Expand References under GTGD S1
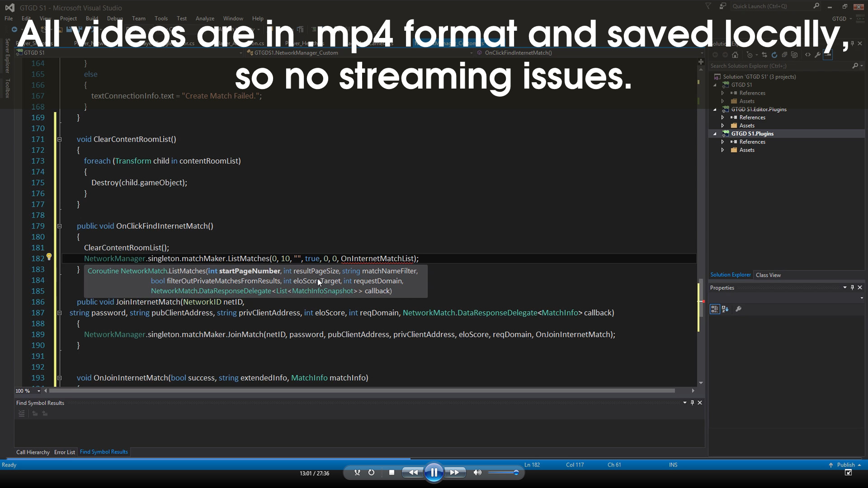868x488 pixels. coord(722,93)
